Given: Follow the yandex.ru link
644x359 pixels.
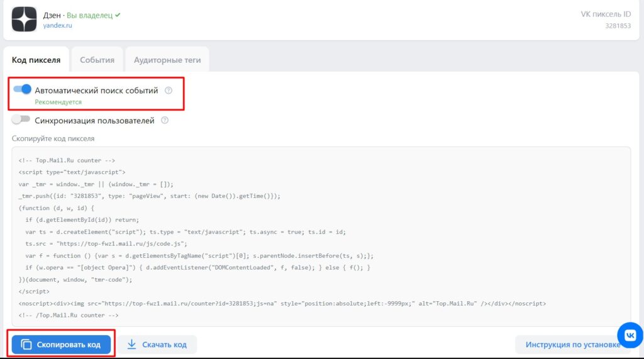Looking at the screenshot, I should [57, 26].
